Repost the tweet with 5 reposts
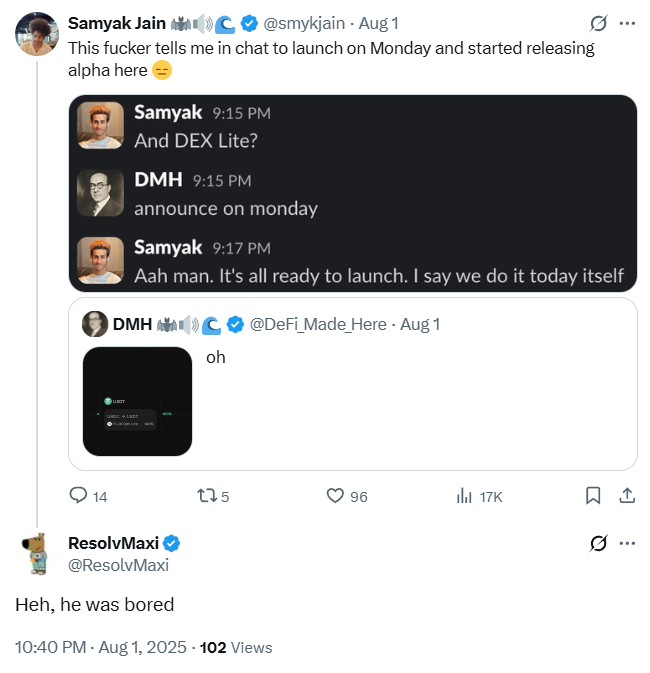The height and width of the screenshot is (673, 650). pos(208,495)
